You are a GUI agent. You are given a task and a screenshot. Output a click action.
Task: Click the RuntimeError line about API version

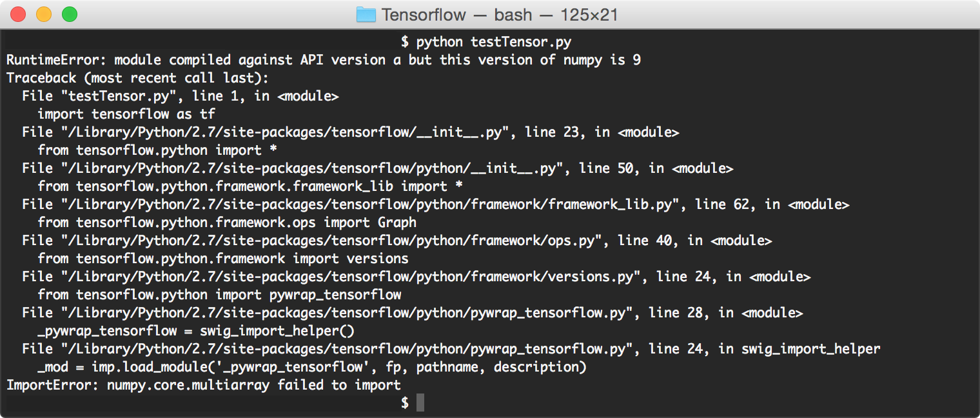[x=324, y=60]
